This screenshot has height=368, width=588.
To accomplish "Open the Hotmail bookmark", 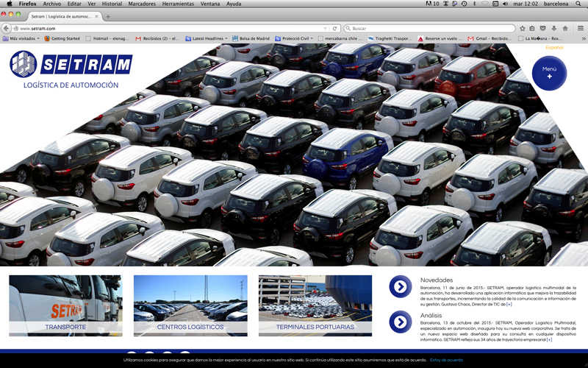I will pos(107,39).
